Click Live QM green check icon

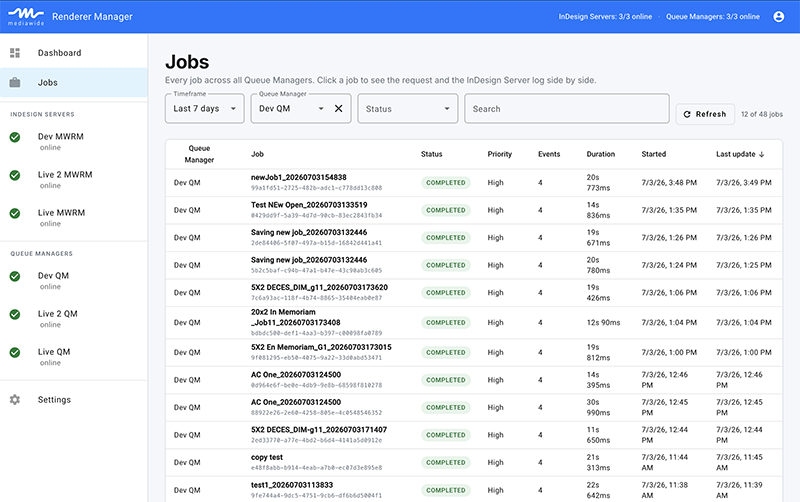pos(15,353)
